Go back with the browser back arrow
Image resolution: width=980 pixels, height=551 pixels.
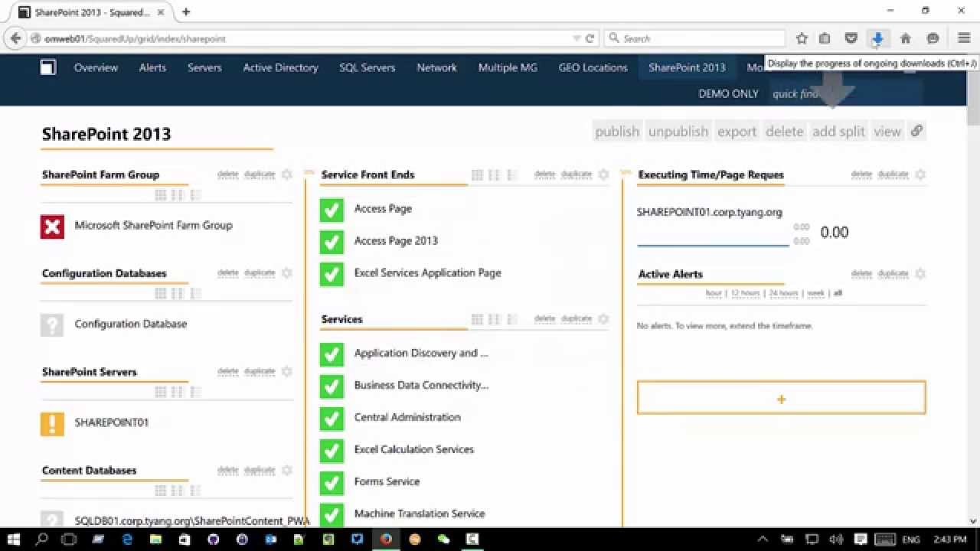click(15, 38)
